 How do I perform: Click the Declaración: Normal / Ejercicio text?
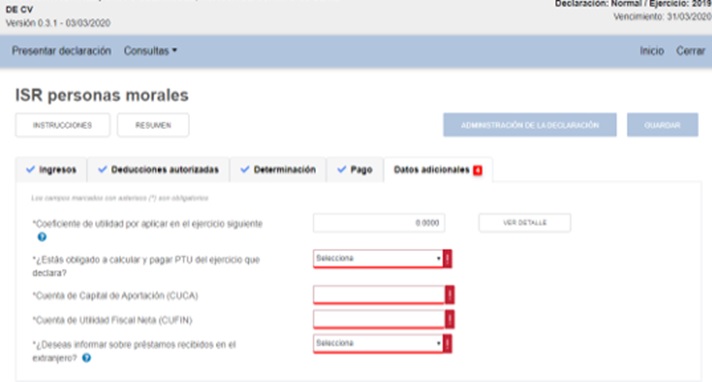click(633, 4)
